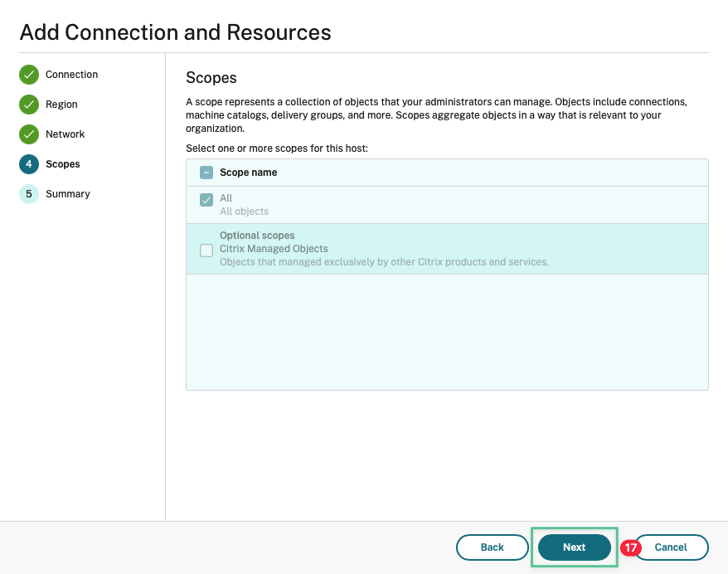The image size is (728, 574).
Task: Click the step 5 circle icon
Action: tap(29, 194)
